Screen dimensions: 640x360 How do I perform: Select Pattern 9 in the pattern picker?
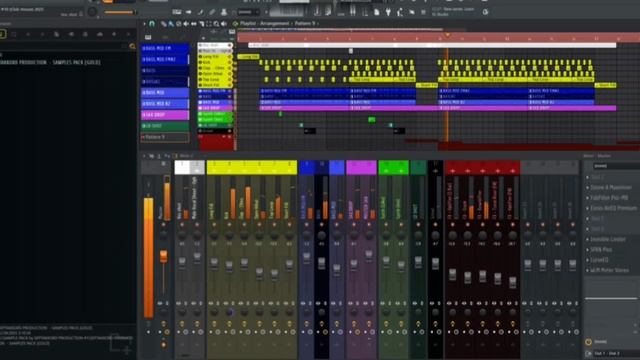tap(165, 138)
